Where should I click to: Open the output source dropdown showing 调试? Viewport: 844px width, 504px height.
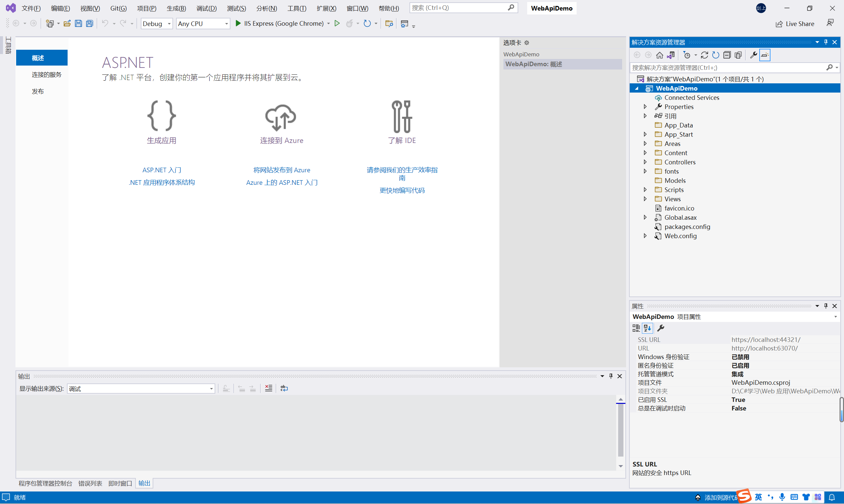pos(141,388)
